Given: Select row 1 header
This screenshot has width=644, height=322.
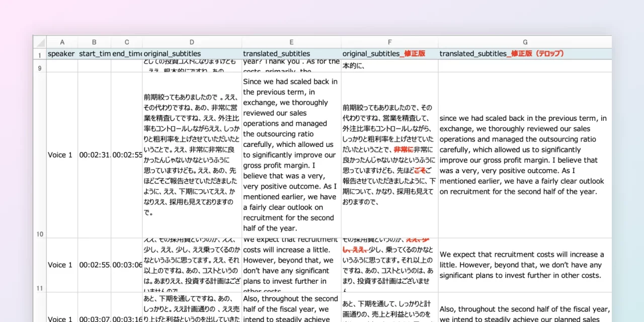Looking at the screenshot, I should pos(40,54).
